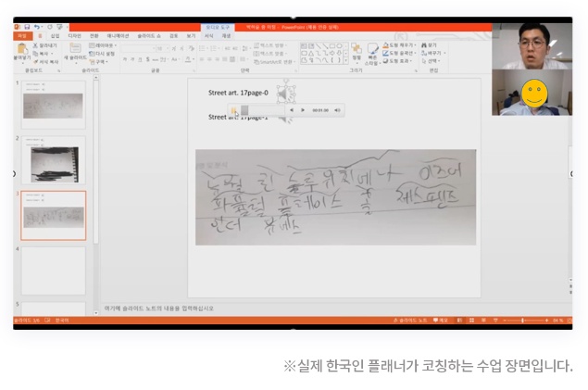
Task: Open the font name combo box
Action: (138, 49)
